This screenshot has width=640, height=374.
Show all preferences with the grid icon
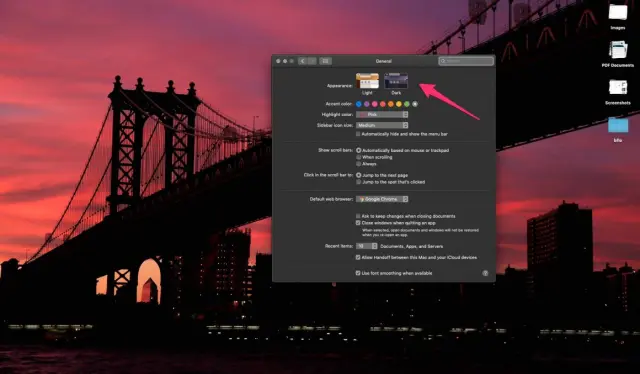pos(325,61)
